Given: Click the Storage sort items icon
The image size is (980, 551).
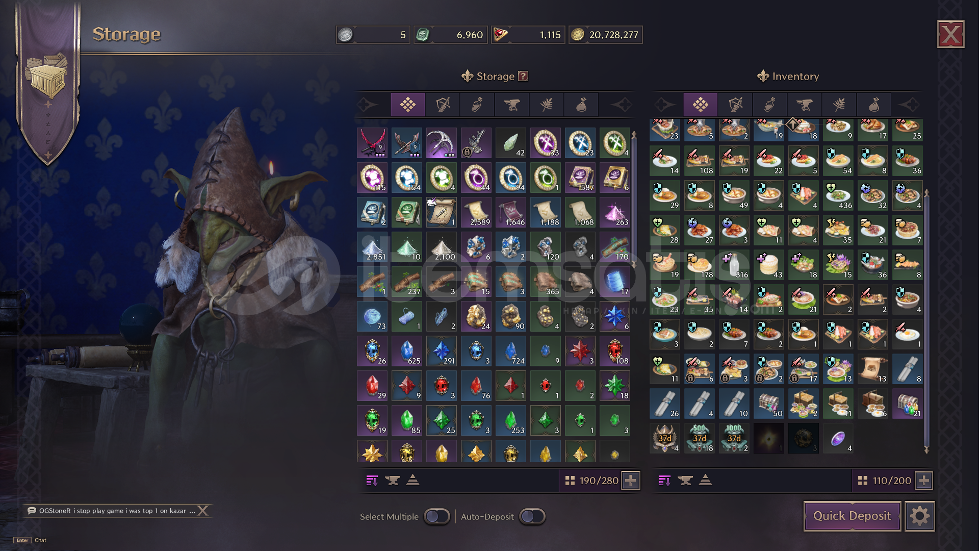Looking at the screenshot, I should tap(372, 481).
